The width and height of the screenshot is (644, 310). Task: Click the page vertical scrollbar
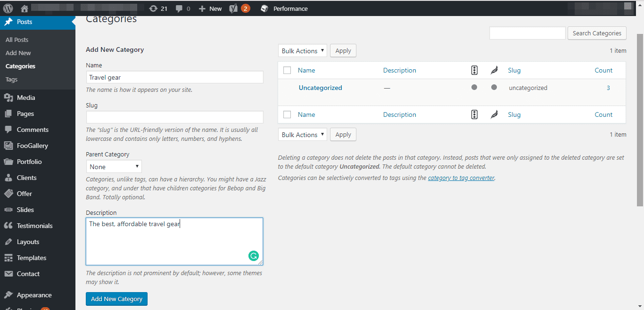[x=640, y=120]
